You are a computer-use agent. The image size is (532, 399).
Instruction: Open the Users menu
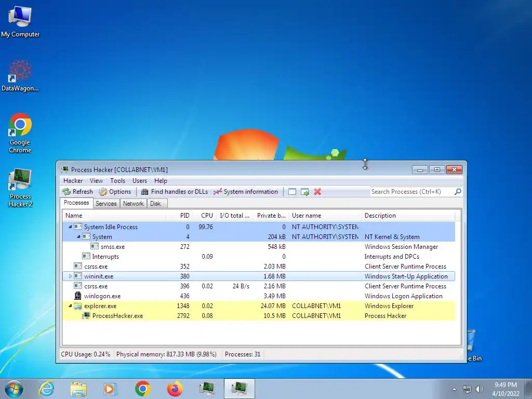pyautogui.click(x=140, y=181)
